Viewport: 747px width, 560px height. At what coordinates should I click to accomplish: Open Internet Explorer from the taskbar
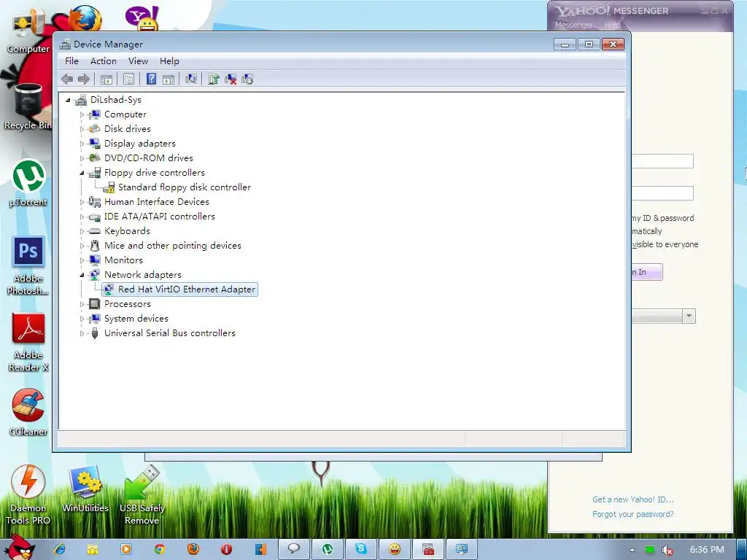tap(60, 549)
